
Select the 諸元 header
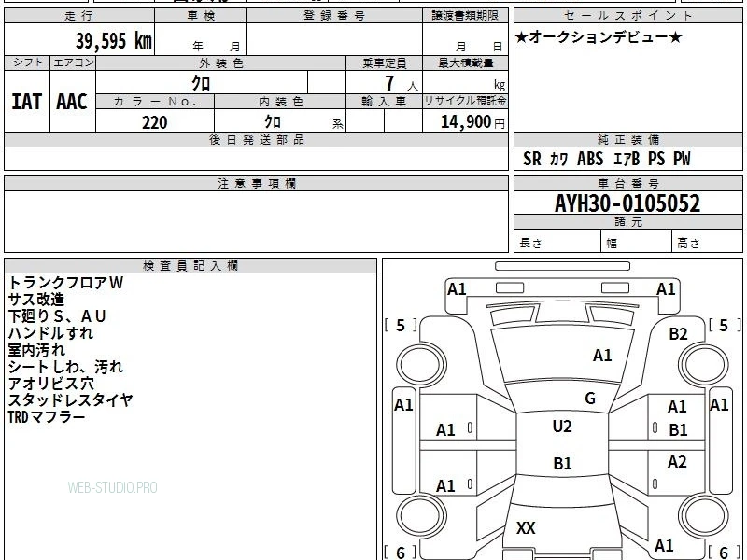[627, 222]
